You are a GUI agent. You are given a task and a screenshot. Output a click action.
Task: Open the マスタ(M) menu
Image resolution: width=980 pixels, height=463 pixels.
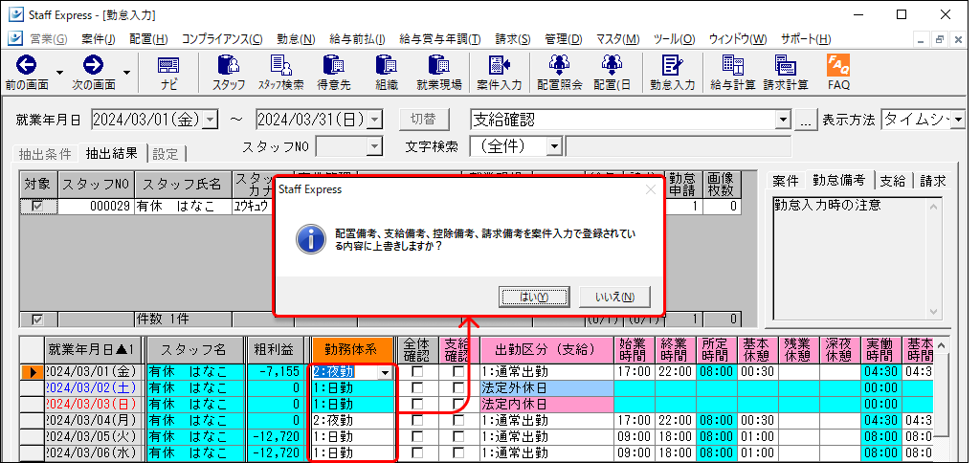[x=617, y=39]
